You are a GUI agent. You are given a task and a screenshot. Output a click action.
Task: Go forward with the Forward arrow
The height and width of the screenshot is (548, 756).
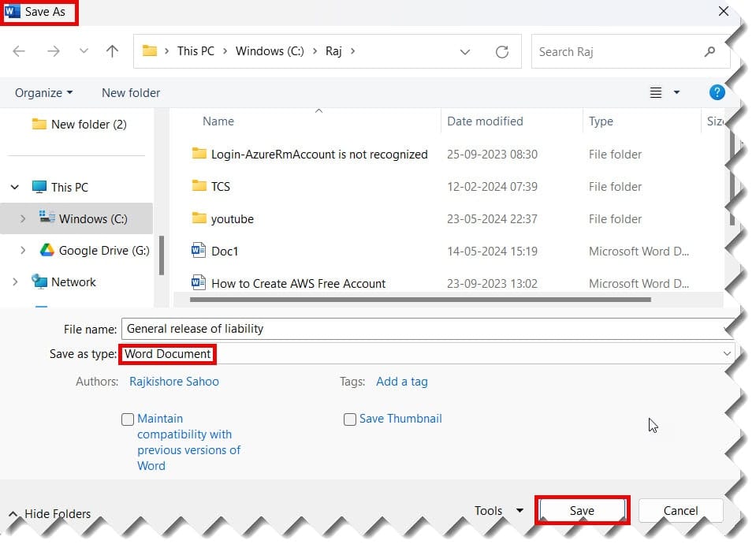[54, 51]
